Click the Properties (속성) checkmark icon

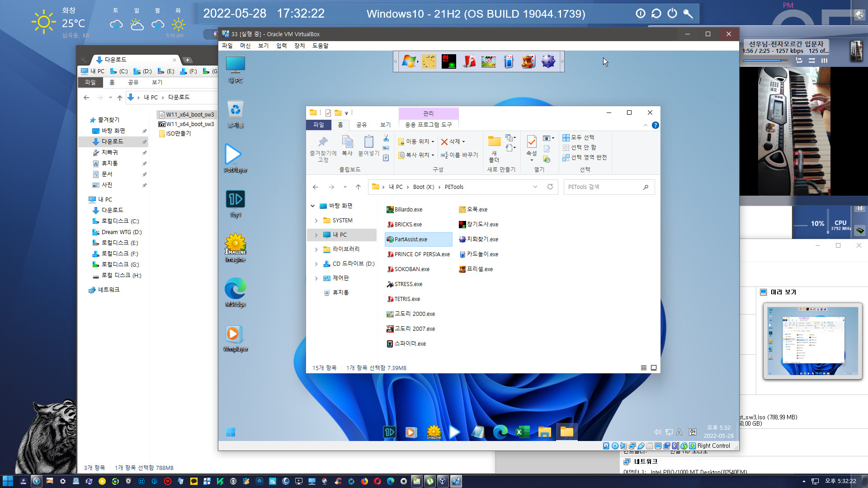(x=532, y=142)
